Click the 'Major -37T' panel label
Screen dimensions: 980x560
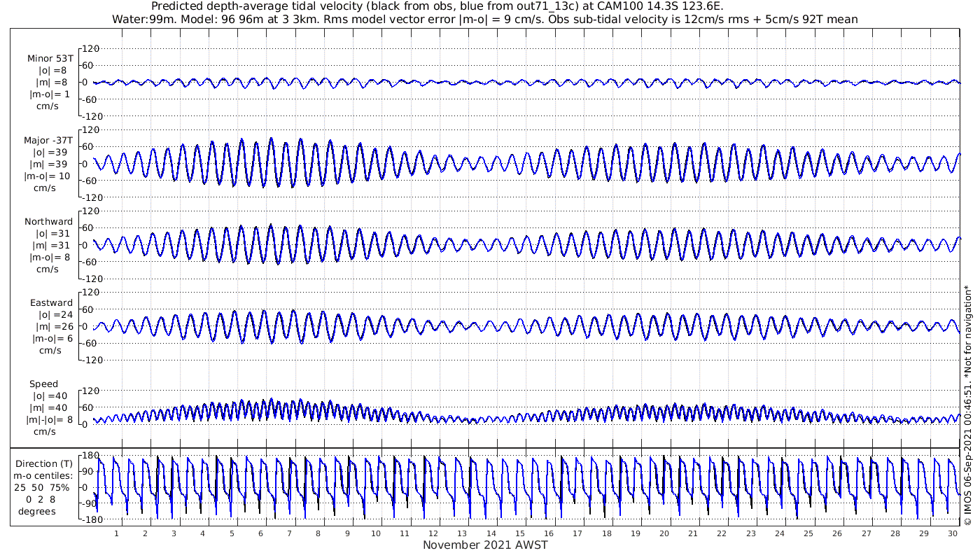tap(48, 141)
